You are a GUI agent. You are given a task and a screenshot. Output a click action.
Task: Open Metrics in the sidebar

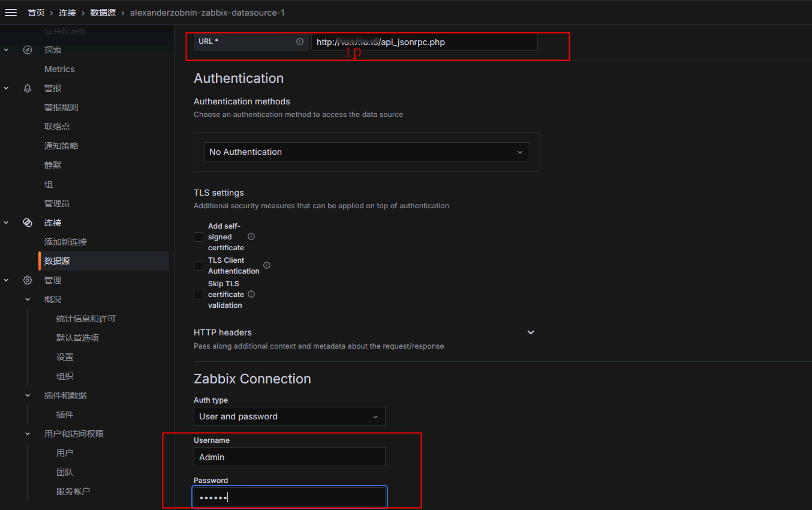coord(59,69)
